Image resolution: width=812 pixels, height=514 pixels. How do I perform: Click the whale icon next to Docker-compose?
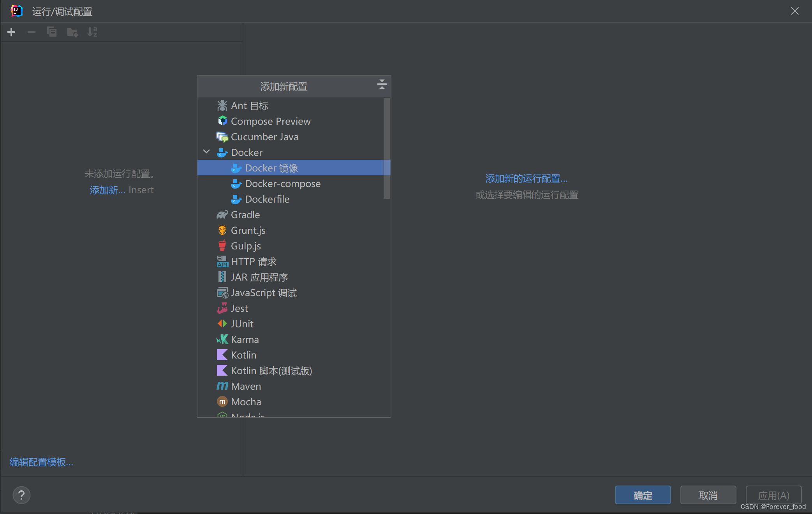point(236,184)
